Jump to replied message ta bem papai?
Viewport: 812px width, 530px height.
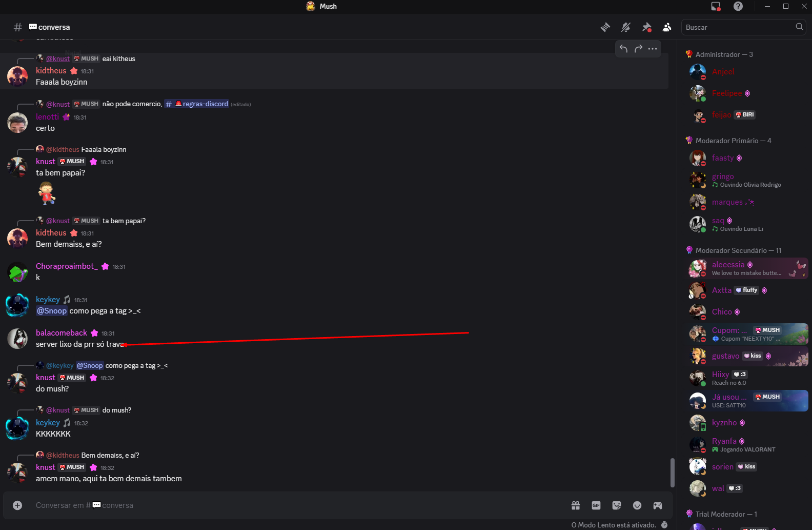tap(124, 221)
